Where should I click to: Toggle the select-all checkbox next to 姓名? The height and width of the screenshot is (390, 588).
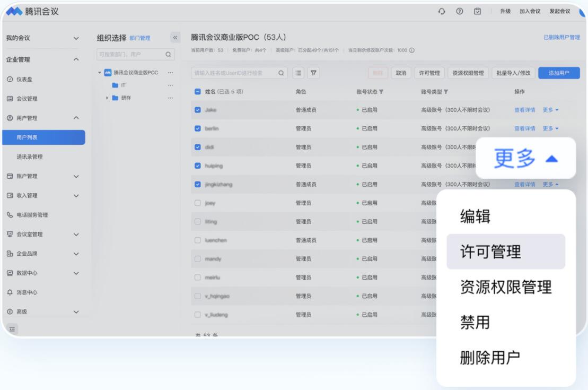[198, 92]
